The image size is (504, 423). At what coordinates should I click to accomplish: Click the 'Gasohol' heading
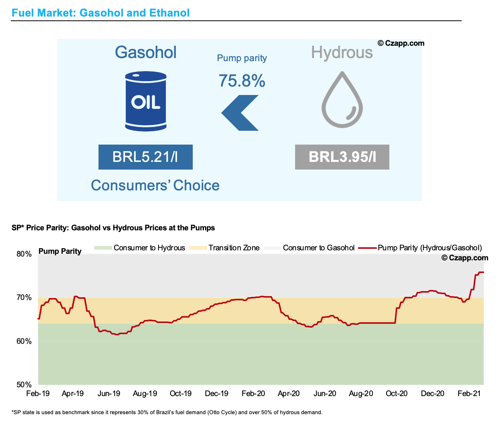[146, 52]
